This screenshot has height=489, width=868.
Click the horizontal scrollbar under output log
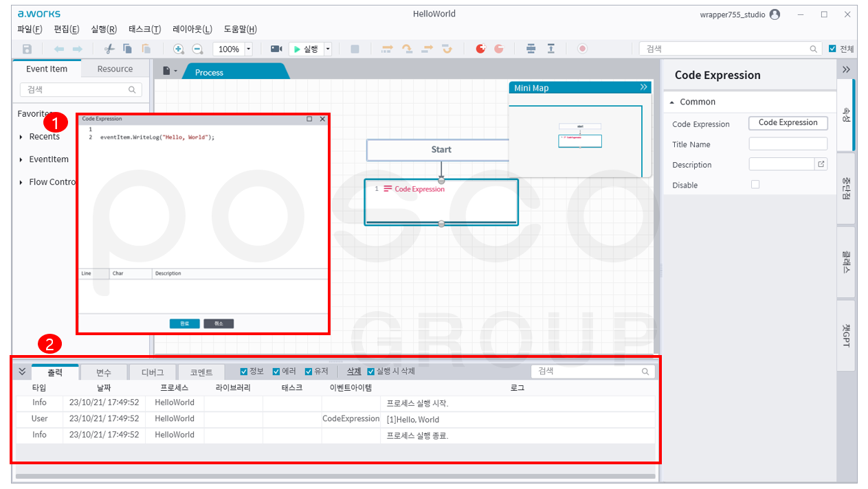coord(335,475)
